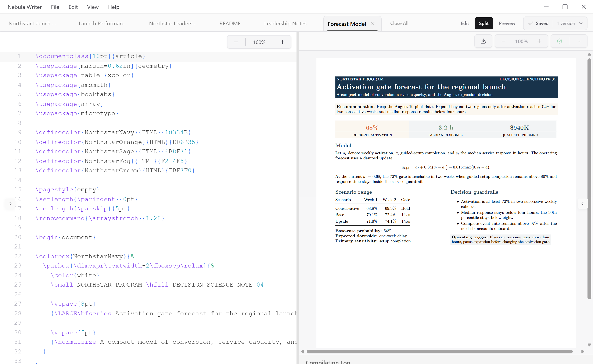Click the green compile status check icon
The image size is (593, 364).
tap(560, 41)
